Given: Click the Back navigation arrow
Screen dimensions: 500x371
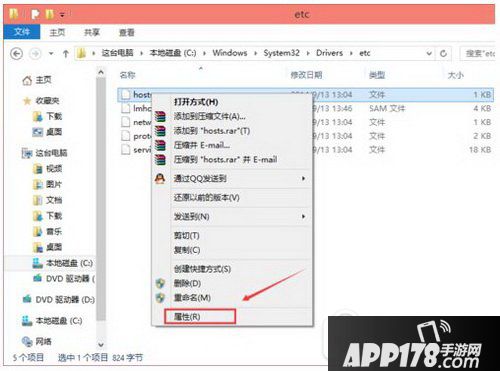Looking at the screenshot, I should 17,53.
